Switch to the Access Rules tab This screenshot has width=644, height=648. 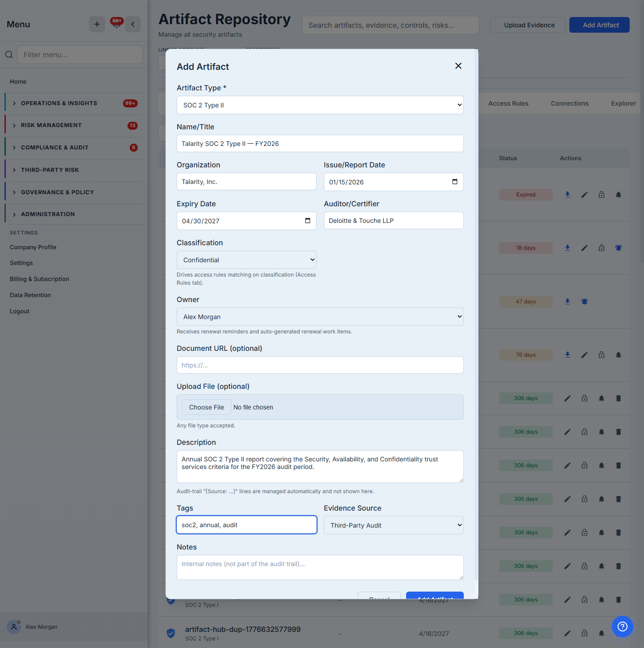tap(508, 103)
